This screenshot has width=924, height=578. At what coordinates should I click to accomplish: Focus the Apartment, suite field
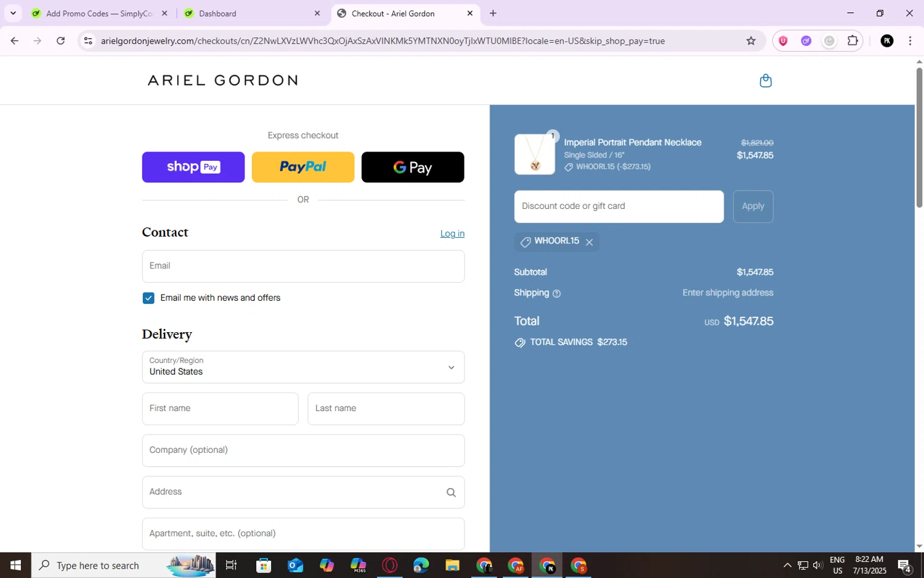pos(303,534)
